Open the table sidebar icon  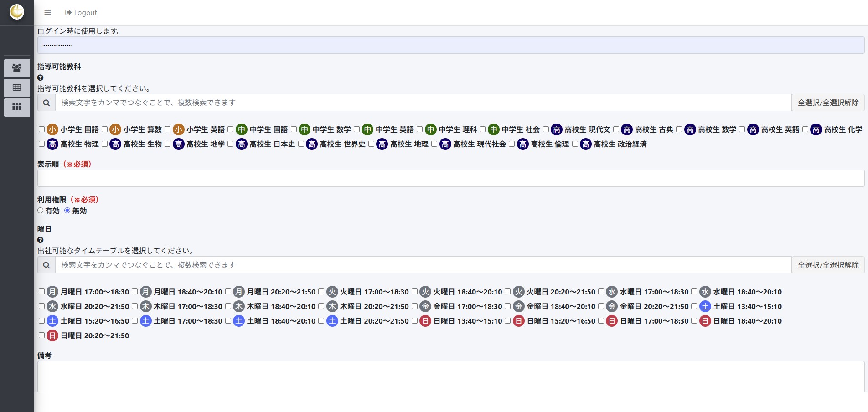(17, 88)
